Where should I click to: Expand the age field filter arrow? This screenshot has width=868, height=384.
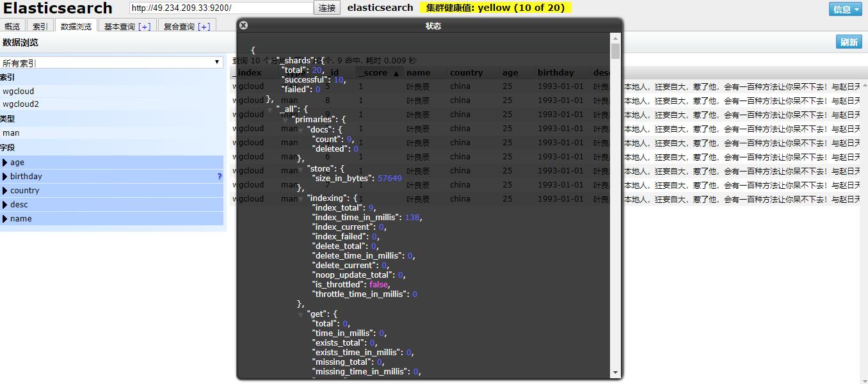(5, 163)
